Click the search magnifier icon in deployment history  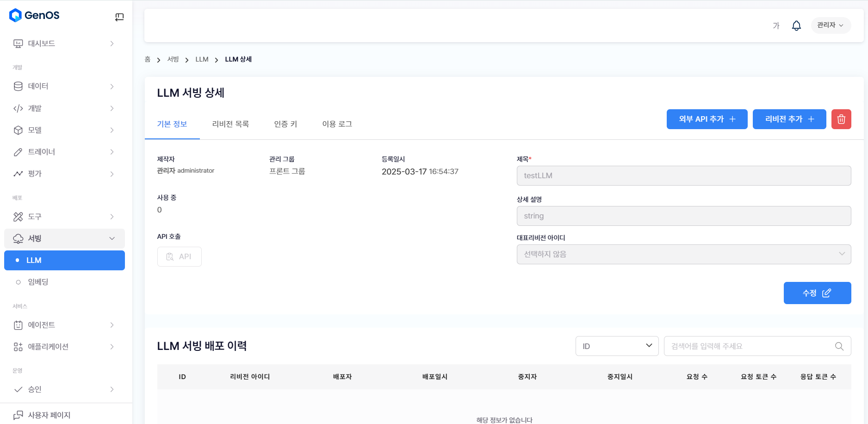tap(839, 346)
